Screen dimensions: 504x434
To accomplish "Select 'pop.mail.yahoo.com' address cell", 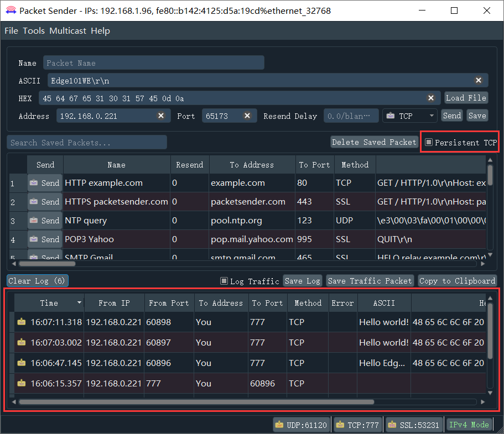I will [252, 239].
